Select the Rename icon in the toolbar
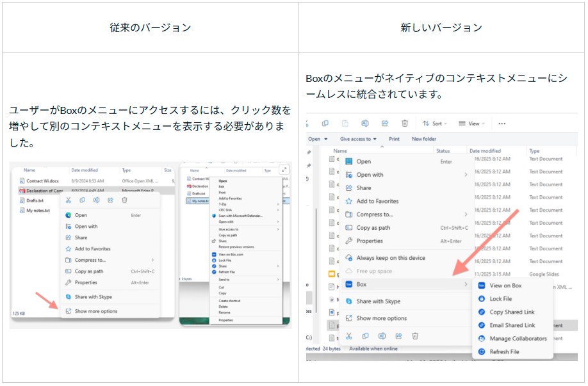This screenshot has height=386, width=588. (x=364, y=123)
